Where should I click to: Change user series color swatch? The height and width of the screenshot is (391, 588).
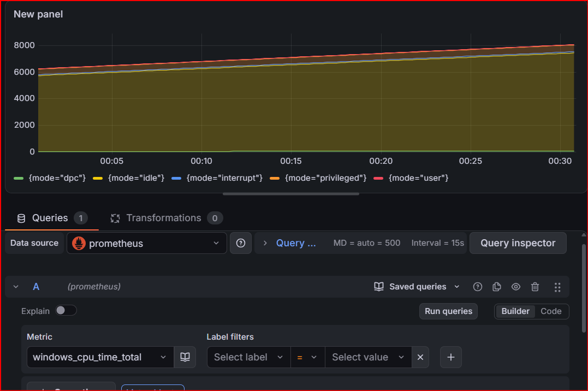tap(378, 179)
